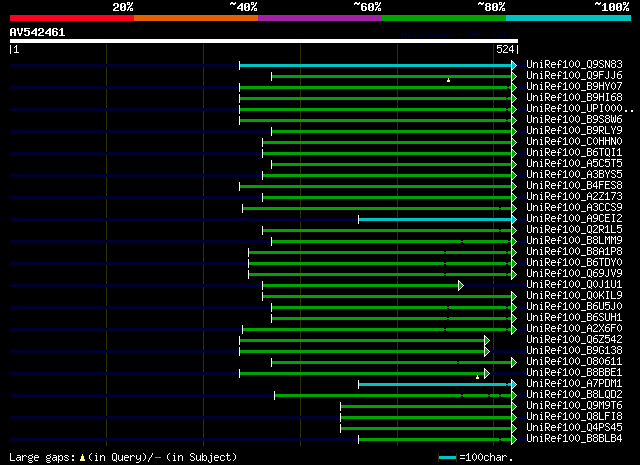Open the UniRef100_B9HI68 hit label
The image size is (640, 465).
pyautogui.click(x=574, y=98)
